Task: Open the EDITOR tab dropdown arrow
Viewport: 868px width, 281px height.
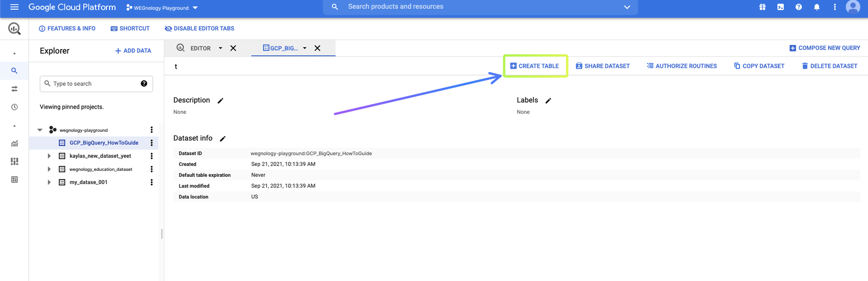Action: click(x=220, y=48)
